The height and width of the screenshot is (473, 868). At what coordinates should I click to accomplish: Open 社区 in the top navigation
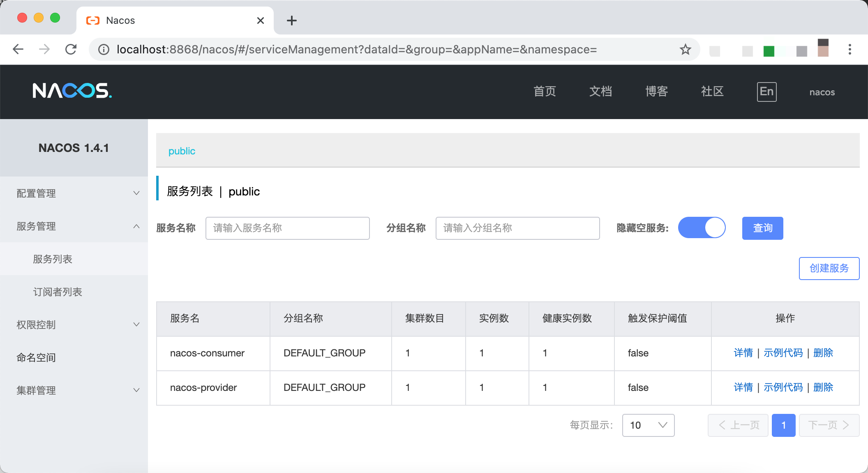coord(712,91)
